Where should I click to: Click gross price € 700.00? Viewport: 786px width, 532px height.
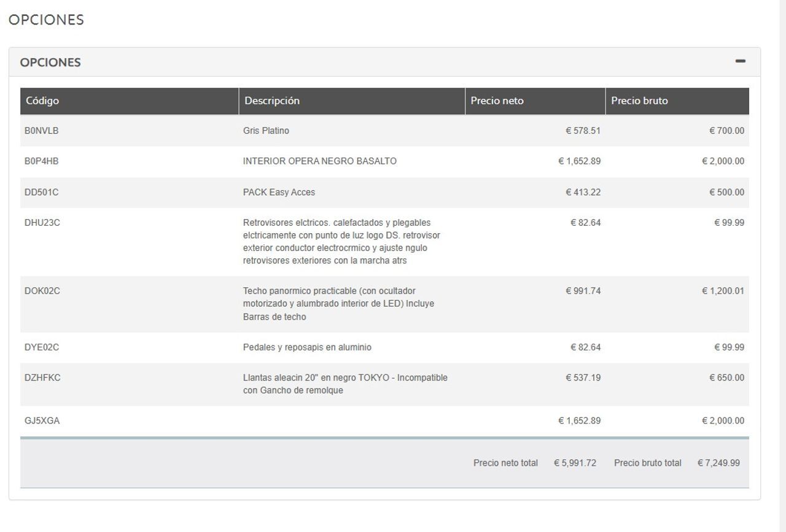pyautogui.click(x=726, y=131)
